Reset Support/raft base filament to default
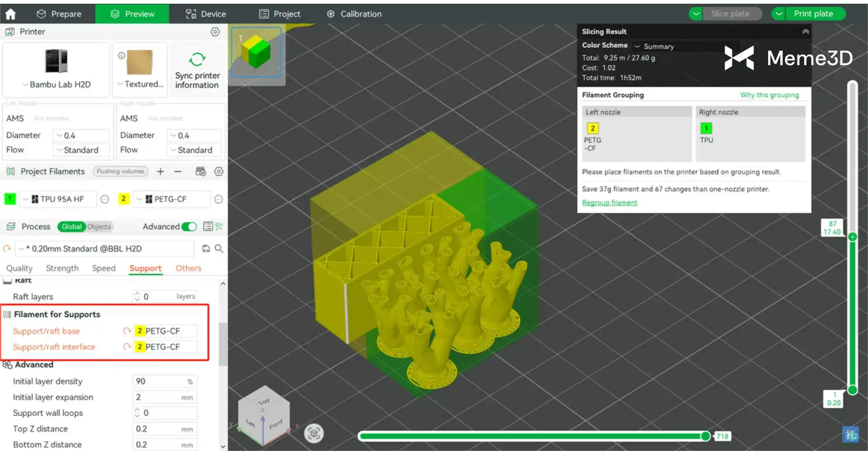 tap(127, 331)
